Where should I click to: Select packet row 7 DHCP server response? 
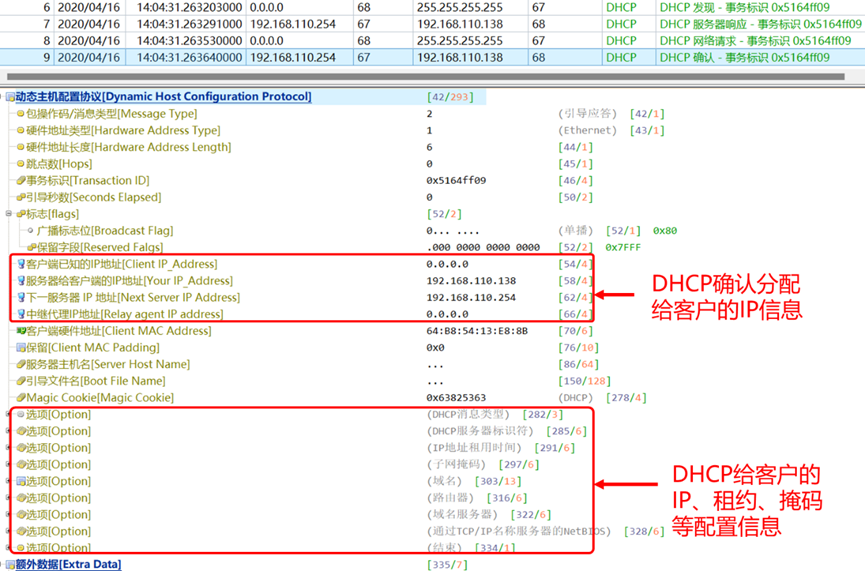[x=432, y=24]
